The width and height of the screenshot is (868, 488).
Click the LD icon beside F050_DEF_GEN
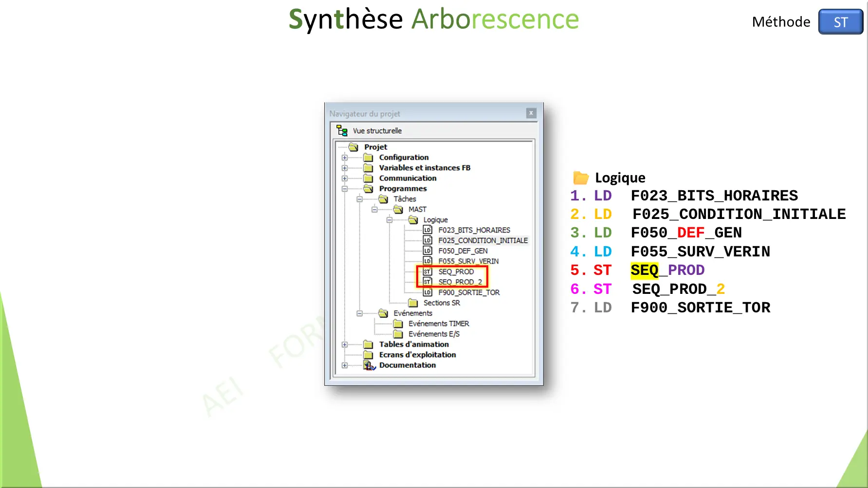[x=427, y=251]
